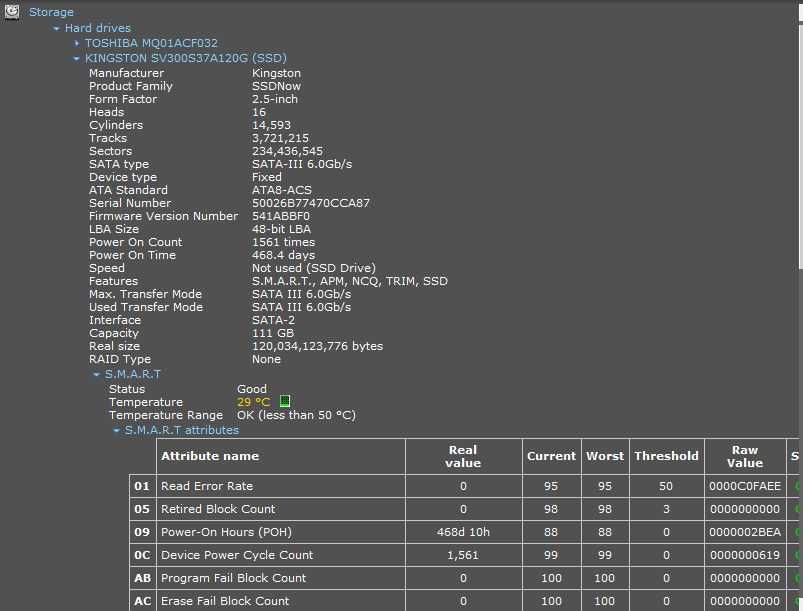This screenshot has height=611, width=803.
Task: Click the Real value column header
Action: click(463, 456)
